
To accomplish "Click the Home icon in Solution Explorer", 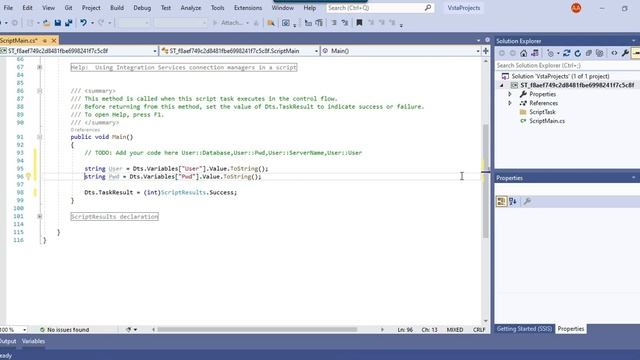I will point(523,53).
